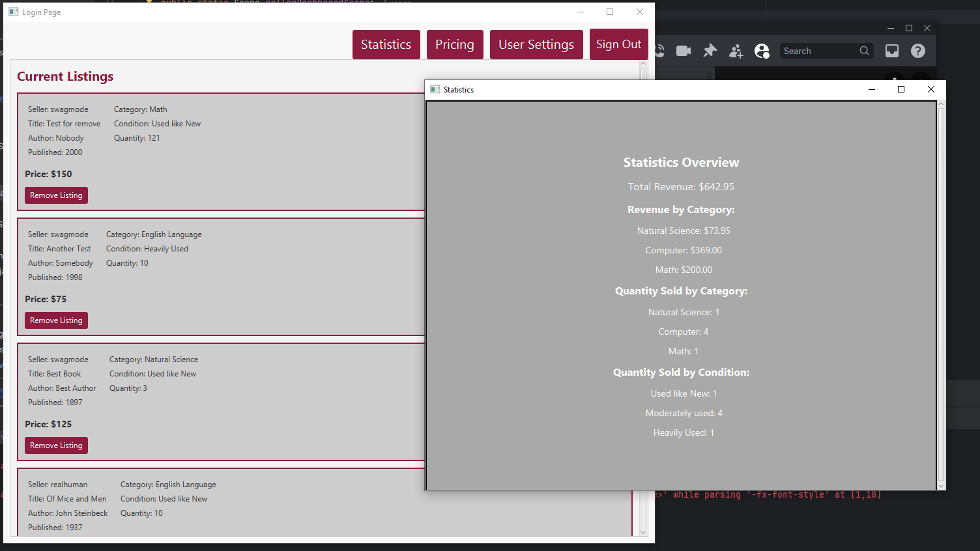Open the Statistics page
This screenshot has height=551, width=980.
pos(386,44)
